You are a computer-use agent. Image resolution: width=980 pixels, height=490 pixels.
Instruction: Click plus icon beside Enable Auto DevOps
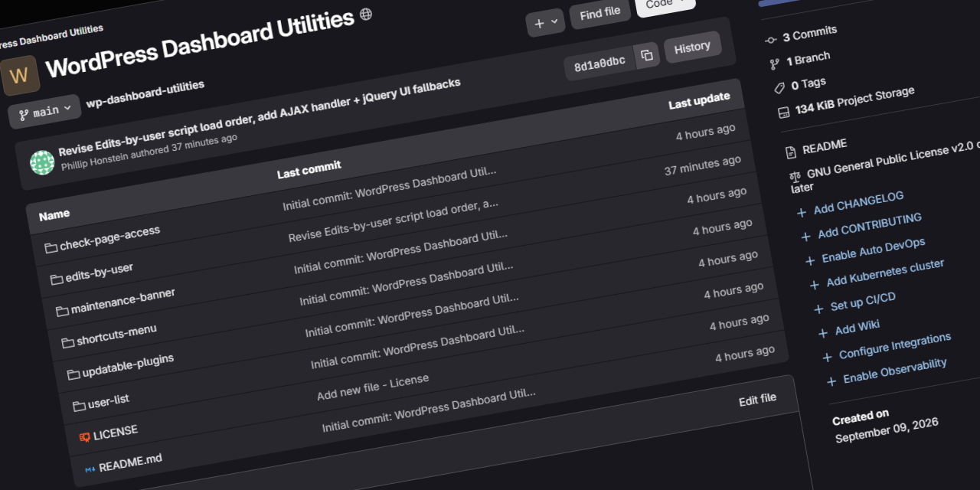coord(810,261)
